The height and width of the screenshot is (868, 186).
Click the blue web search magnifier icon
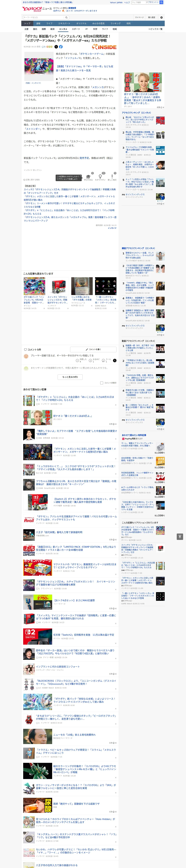point(161,2)
